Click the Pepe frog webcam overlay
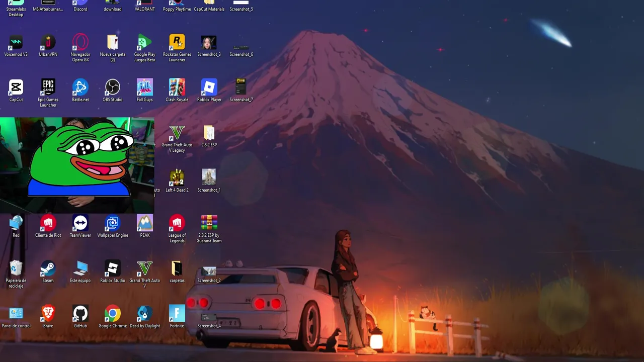 point(77,165)
